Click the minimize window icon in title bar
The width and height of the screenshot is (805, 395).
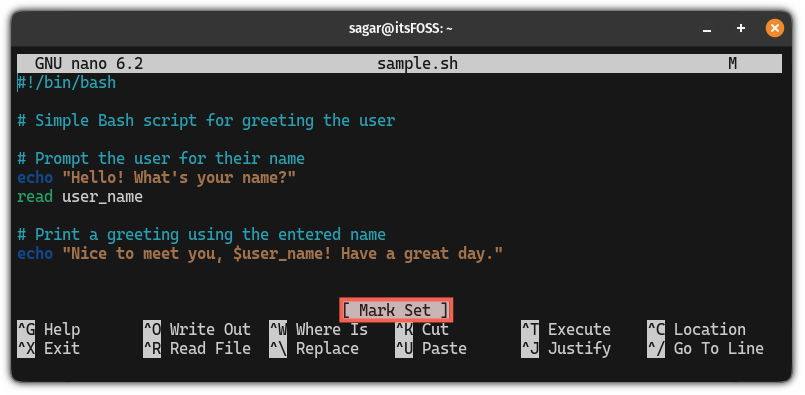(707, 29)
